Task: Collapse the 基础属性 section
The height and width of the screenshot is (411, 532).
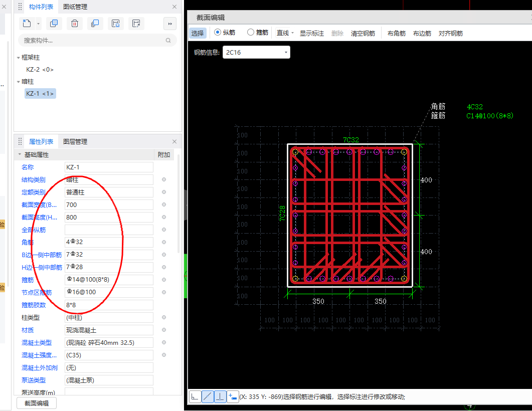Action: click(x=20, y=155)
